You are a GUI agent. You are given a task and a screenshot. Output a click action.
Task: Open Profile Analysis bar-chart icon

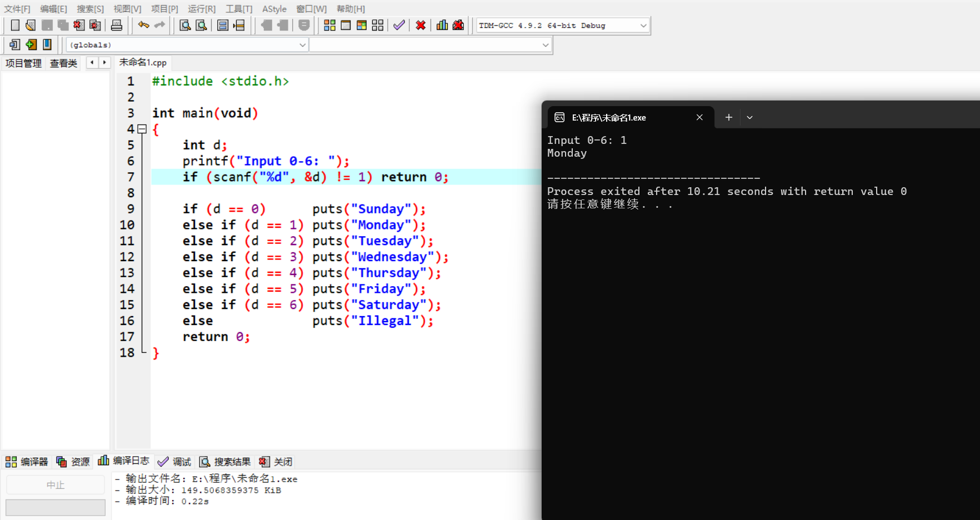click(x=442, y=25)
